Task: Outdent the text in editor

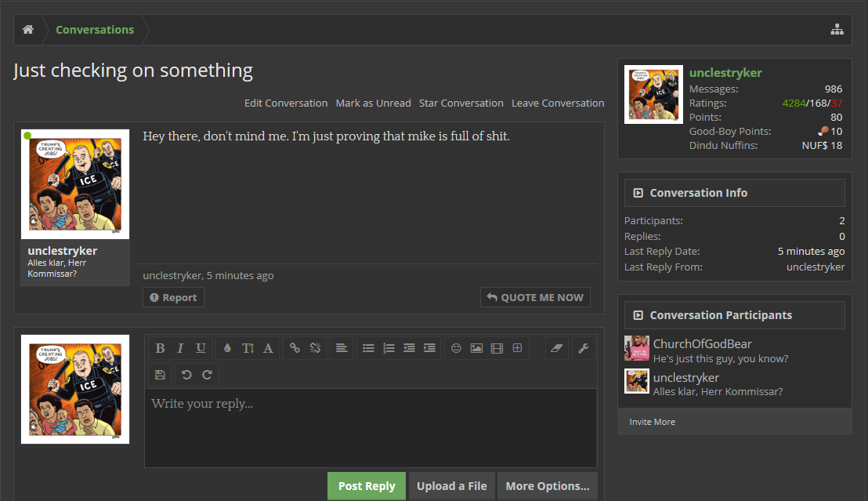Action: (409, 348)
